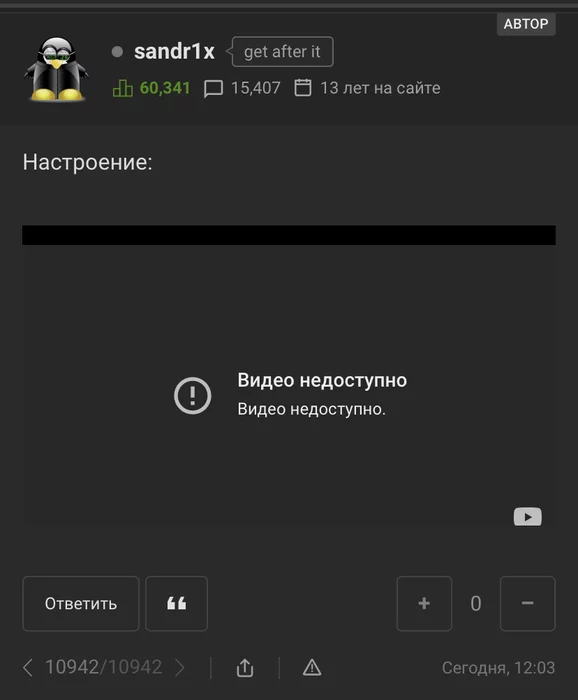Open the green reputation chart icon
Viewport: 578px width, 700px height.
[x=122, y=88]
